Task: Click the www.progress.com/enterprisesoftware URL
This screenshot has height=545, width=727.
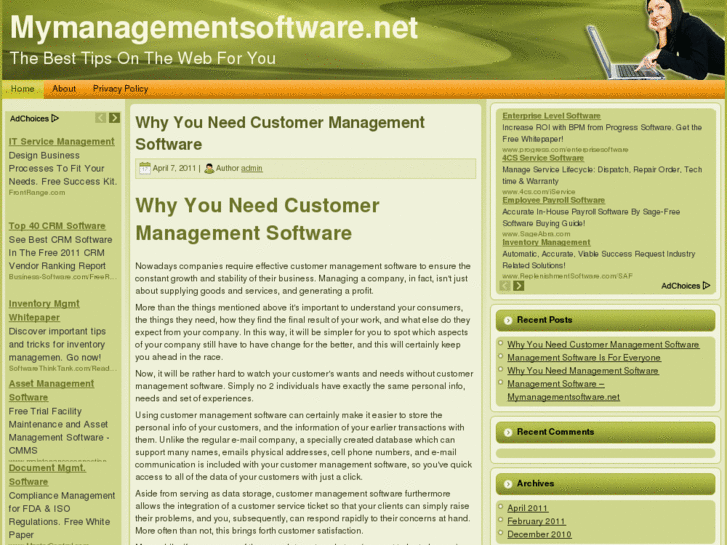Action: tap(565, 149)
